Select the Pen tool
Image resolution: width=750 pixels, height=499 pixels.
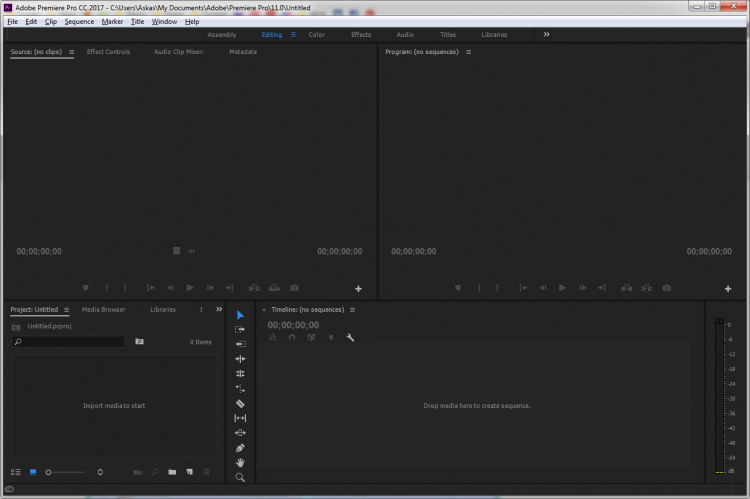[240, 448]
